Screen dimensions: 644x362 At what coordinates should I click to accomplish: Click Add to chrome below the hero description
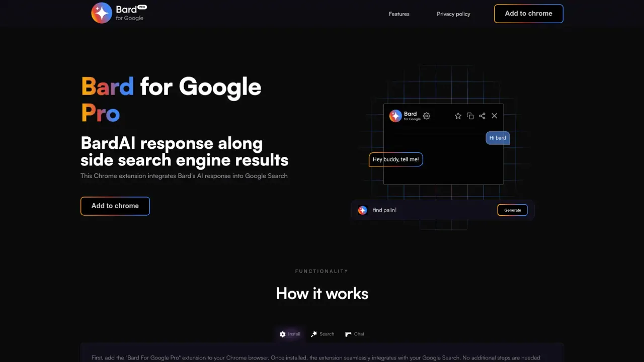[x=115, y=206]
